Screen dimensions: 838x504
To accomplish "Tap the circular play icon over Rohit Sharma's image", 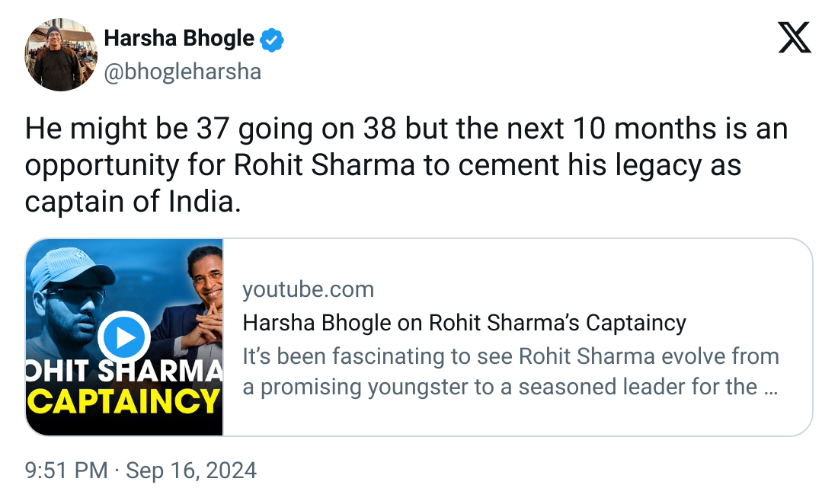I will pos(124,337).
